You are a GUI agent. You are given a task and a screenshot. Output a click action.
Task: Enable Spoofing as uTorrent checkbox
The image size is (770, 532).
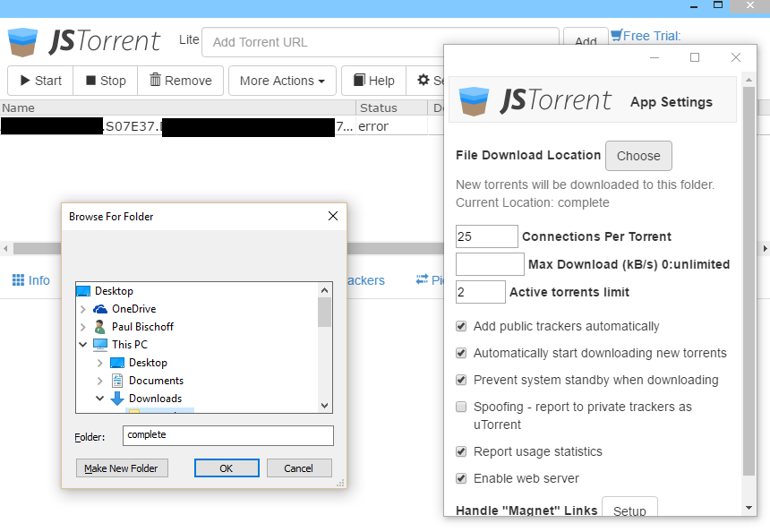click(461, 407)
